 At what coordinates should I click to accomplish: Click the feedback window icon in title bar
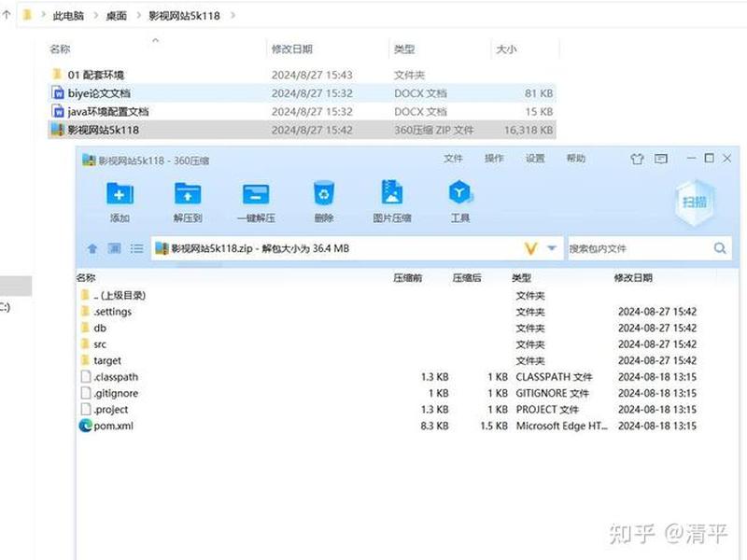pos(661,159)
